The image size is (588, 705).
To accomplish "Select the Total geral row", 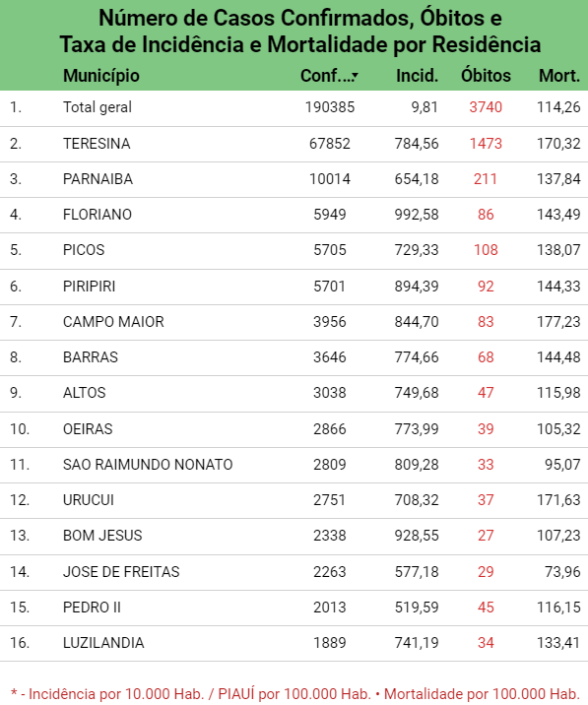I will [x=294, y=108].
